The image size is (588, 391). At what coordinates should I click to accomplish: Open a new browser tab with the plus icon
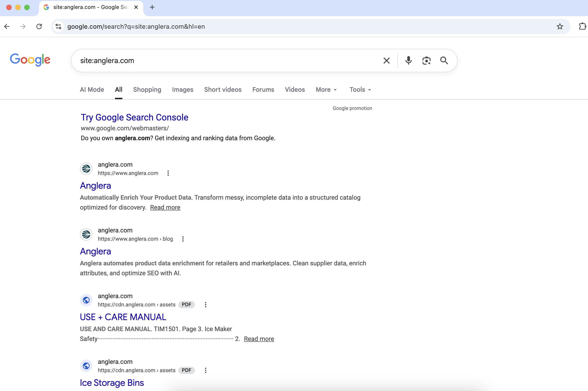pyautogui.click(x=152, y=7)
